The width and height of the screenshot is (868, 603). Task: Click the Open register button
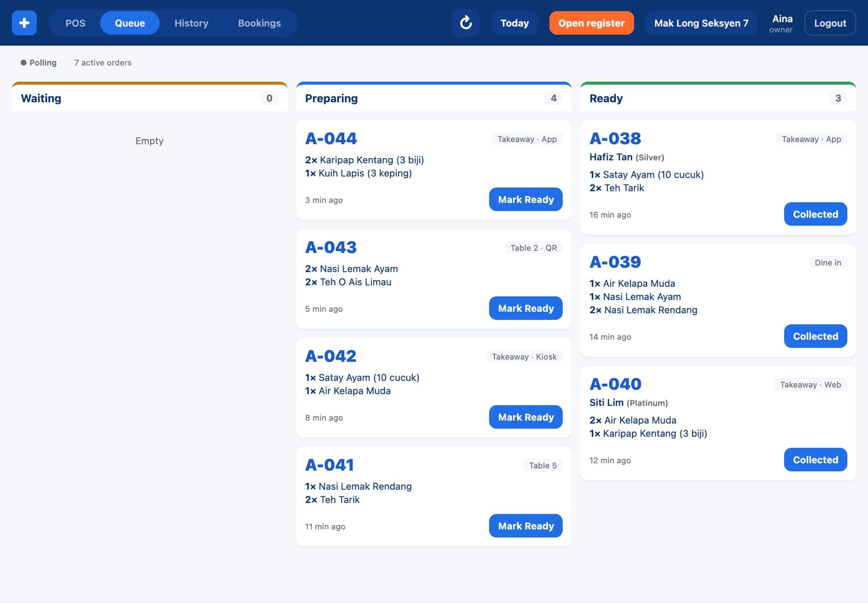(591, 23)
